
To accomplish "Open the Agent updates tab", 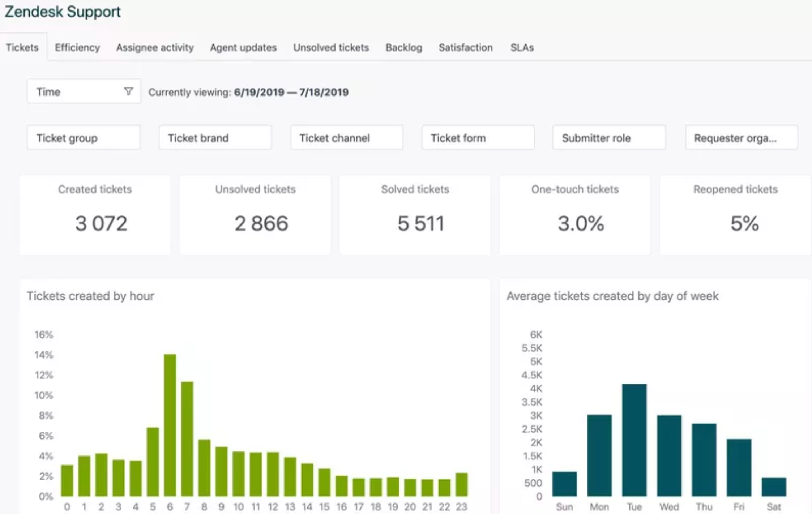I will click(x=243, y=48).
